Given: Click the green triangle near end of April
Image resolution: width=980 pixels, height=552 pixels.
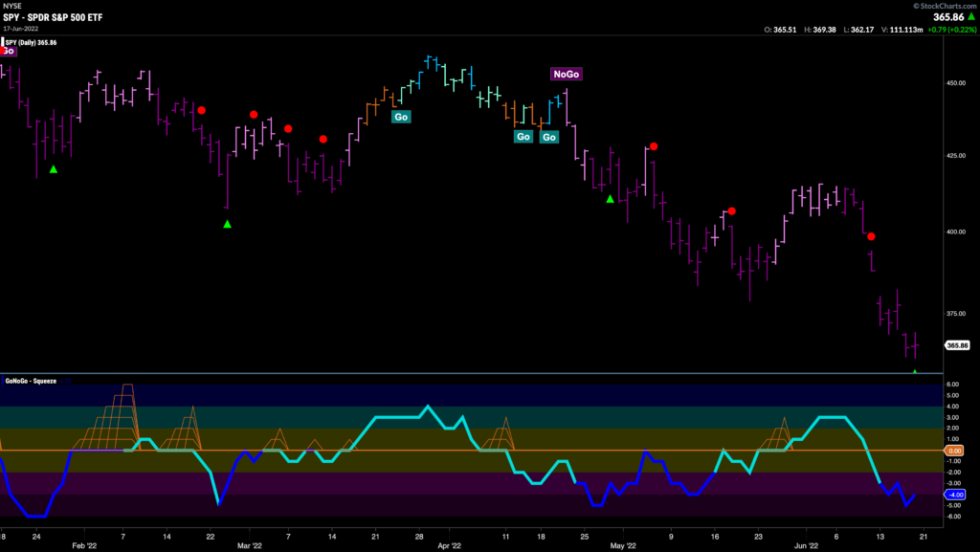Looking at the screenshot, I should click(x=610, y=199).
